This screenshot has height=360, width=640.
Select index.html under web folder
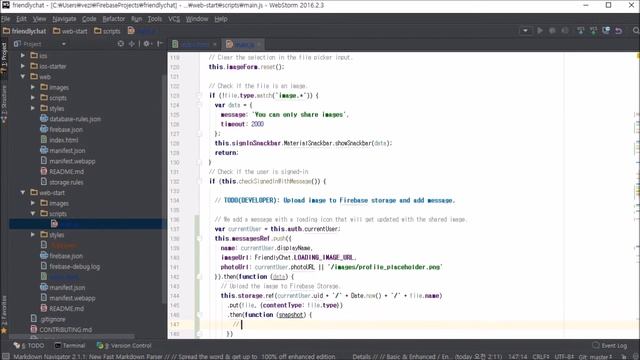point(64,140)
